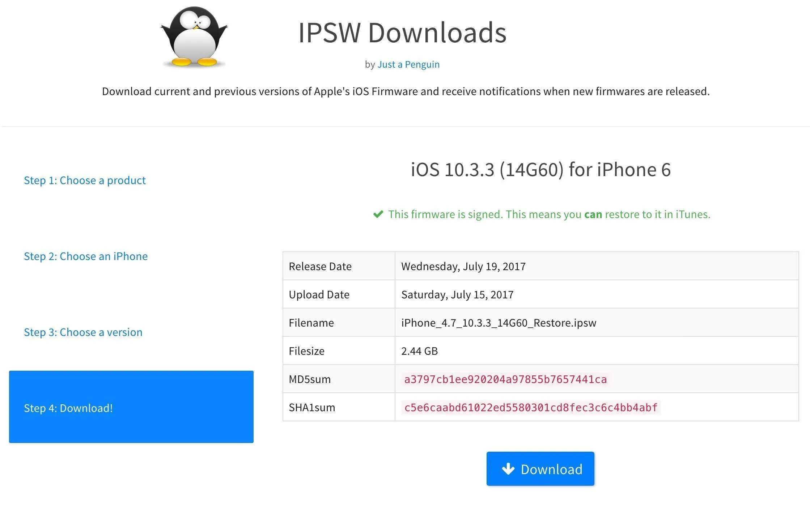810x532 pixels.
Task: Go to Step 3: Choose a version
Action: pos(83,332)
